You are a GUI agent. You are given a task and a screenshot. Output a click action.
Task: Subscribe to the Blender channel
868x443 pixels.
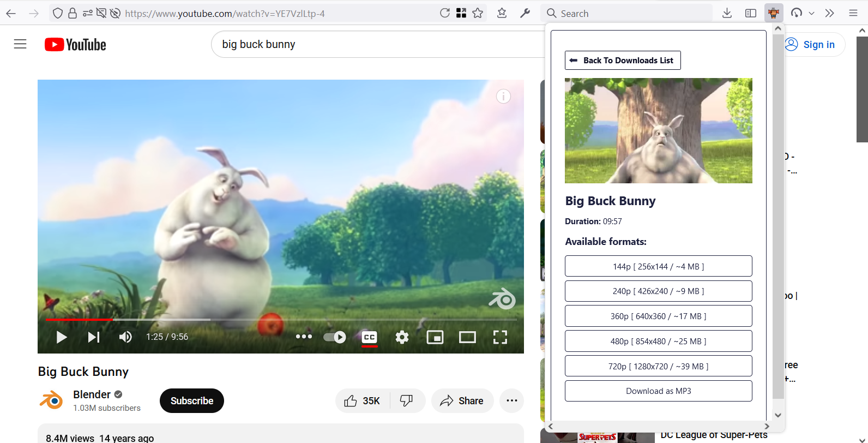[192, 400]
